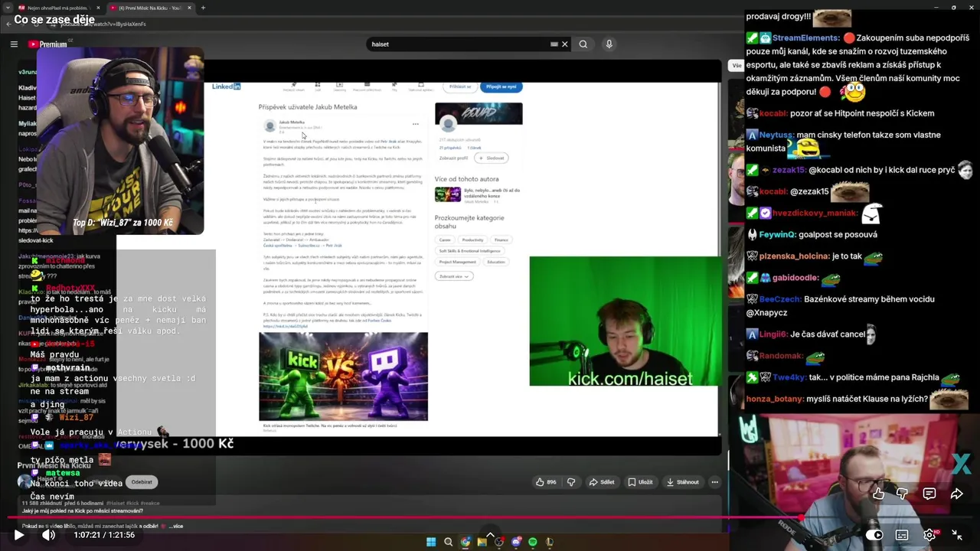
Task: Dislike the inner video next to 896
Action: tap(570, 482)
